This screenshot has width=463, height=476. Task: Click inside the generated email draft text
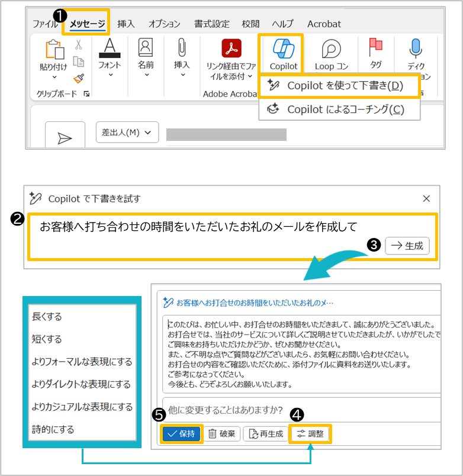302,354
